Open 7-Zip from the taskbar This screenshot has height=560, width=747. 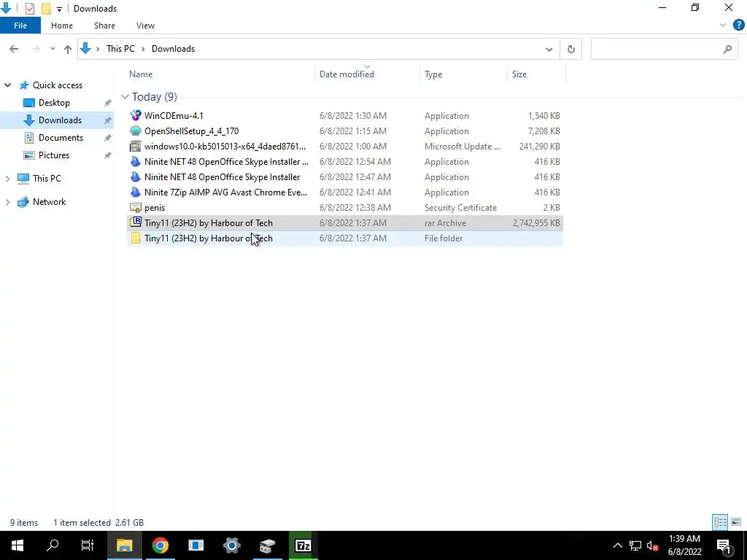[303, 545]
